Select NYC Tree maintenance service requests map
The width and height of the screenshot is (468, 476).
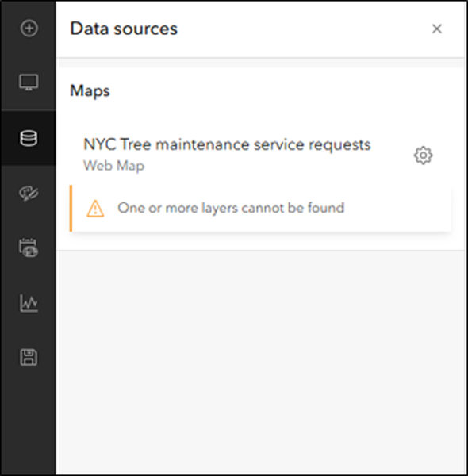click(x=227, y=144)
